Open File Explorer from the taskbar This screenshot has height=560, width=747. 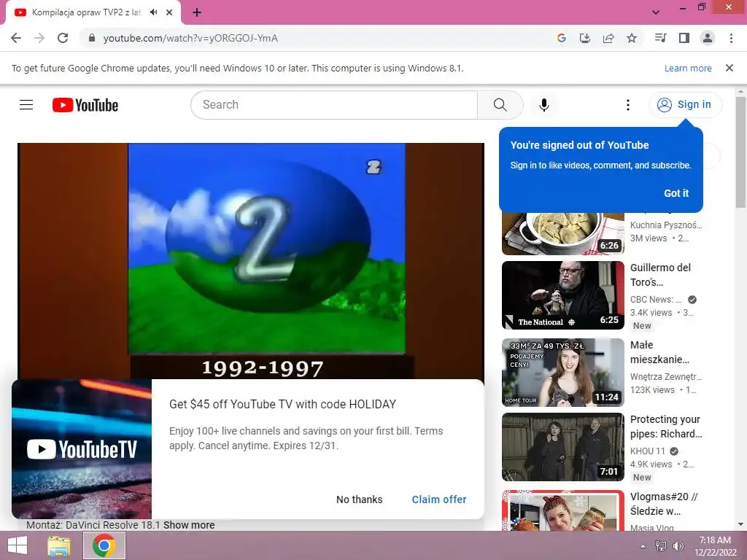pyautogui.click(x=59, y=545)
